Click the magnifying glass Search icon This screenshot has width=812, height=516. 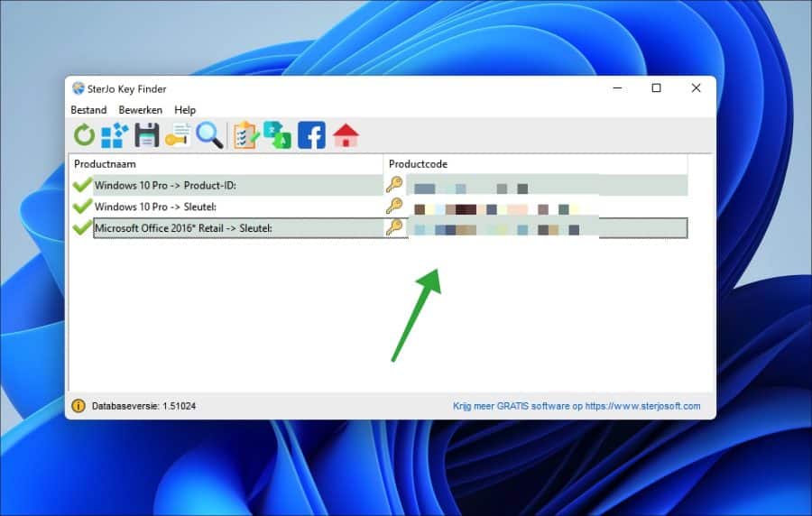[x=209, y=135]
